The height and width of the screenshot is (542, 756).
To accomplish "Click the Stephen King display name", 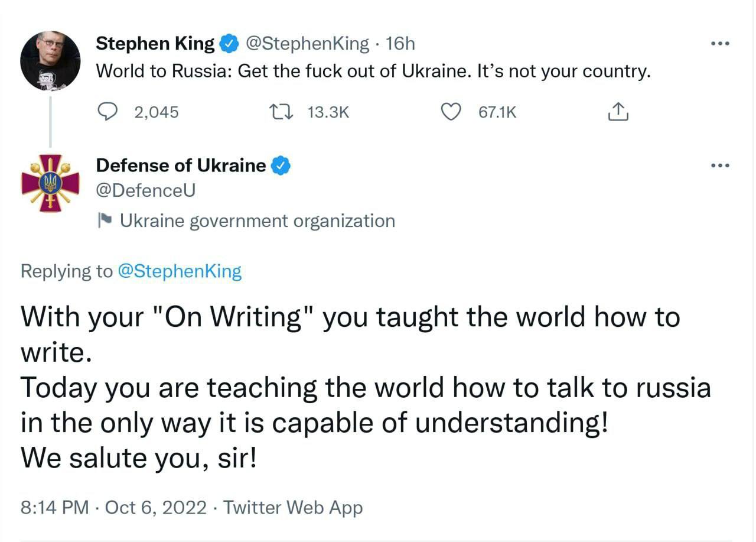I will pos(155,44).
